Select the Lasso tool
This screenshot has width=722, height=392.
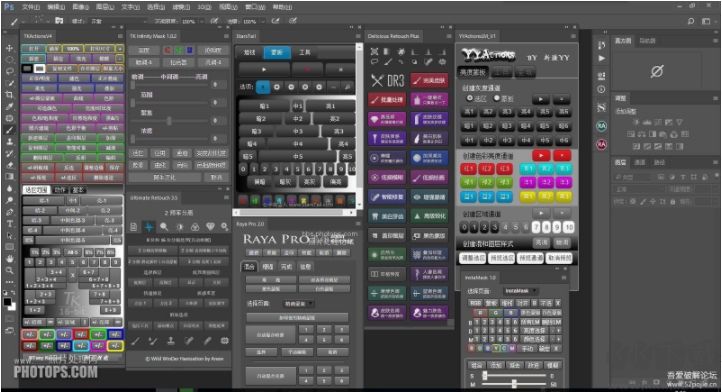[9, 71]
